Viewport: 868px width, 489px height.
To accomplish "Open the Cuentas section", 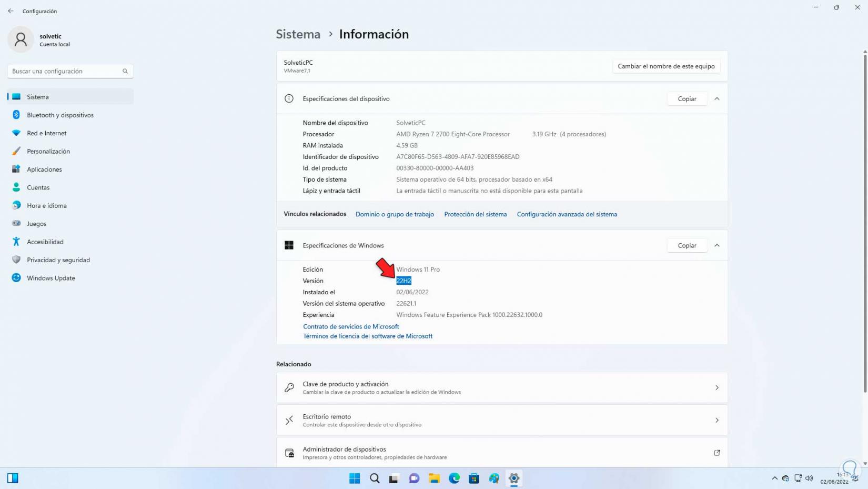I will click(70, 187).
